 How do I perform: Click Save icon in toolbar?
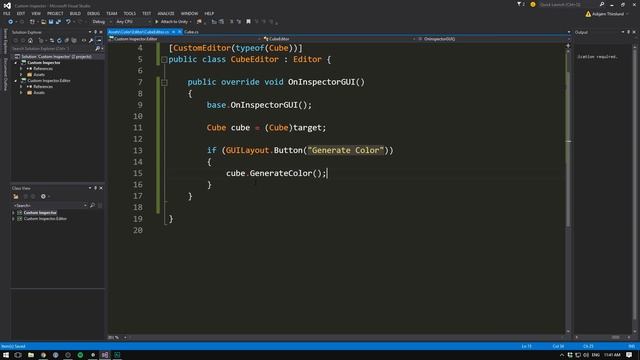point(51,22)
